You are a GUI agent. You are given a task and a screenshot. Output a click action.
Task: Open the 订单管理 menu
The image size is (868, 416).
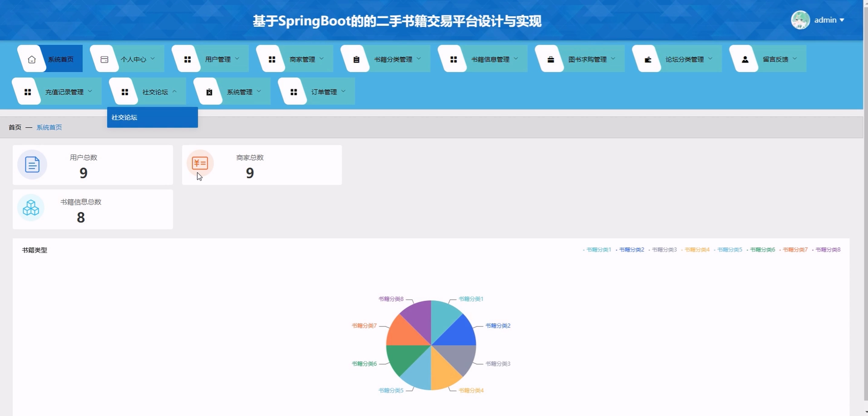click(x=324, y=92)
